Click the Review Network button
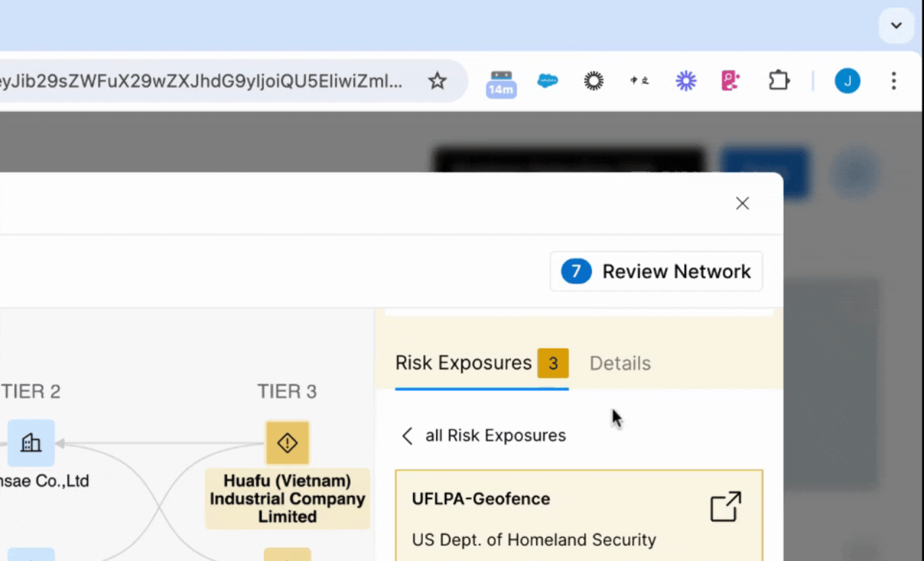Screen dimensions: 924x561 656,271
